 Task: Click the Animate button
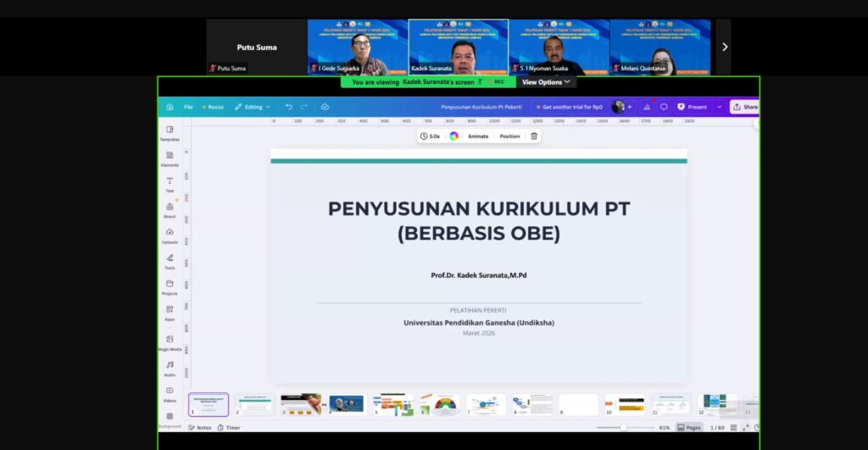[x=478, y=136]
